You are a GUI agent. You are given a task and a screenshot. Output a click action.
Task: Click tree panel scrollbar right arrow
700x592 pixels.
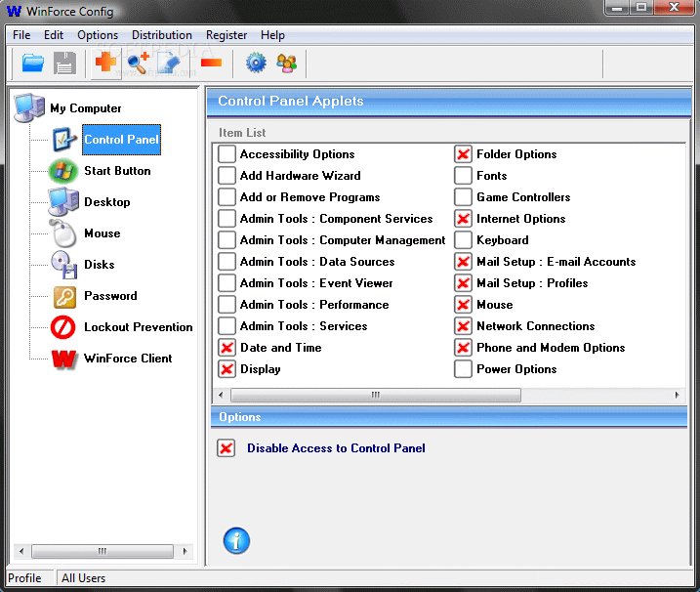point(185,551)
